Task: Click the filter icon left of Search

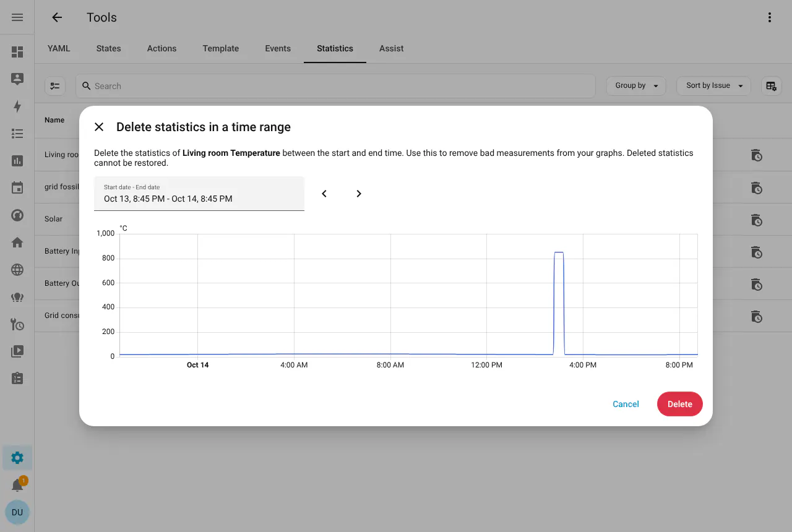Action: [x=55, y=86]
